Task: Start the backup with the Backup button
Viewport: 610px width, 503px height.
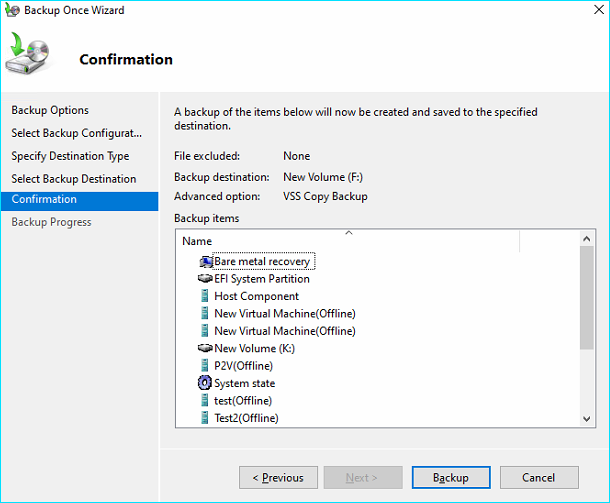Action: coord(450,478)
